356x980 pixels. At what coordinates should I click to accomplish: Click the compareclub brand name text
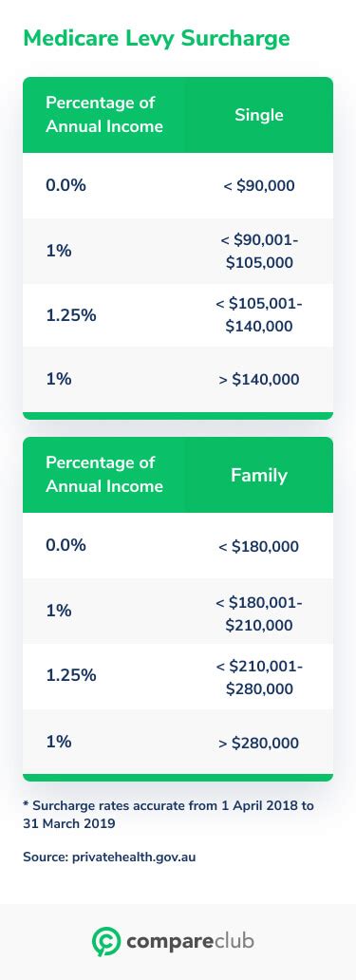[190, 941]
